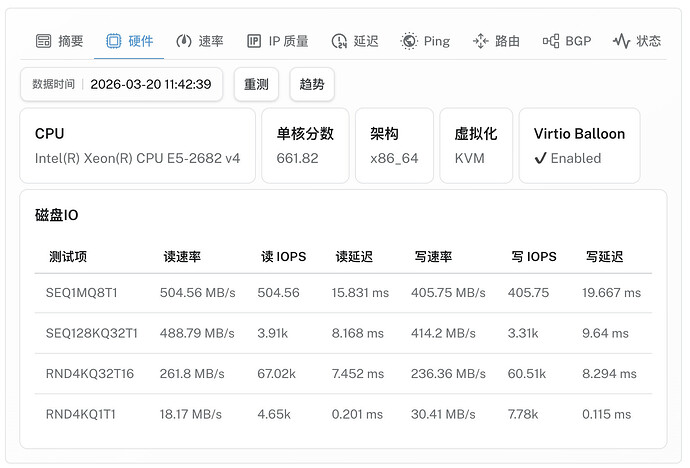Select the SEQ1MQ8T1 test row
The height and width of the screenshot is (468, 690).
pyautogui.click(x=343, y=293)
